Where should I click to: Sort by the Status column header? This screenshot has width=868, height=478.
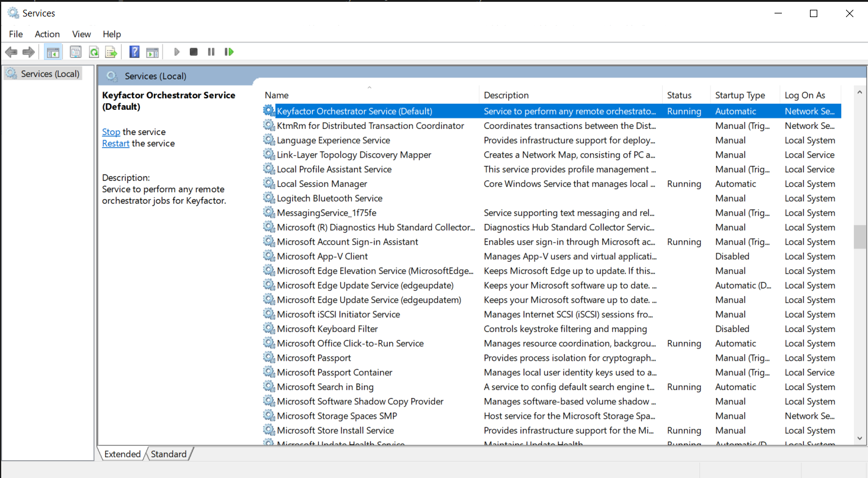click(x=687, y=95)
